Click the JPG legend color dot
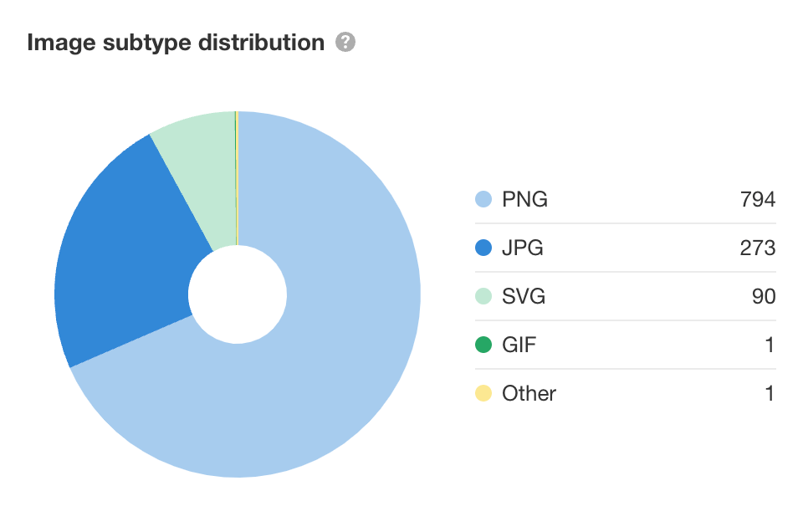Viewport: 803px width, 532px height. pyautogui.click(x=483, y=248)
